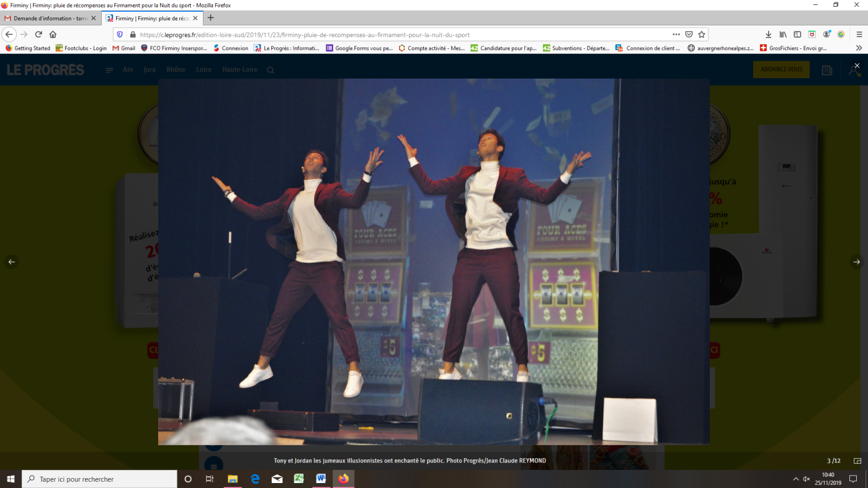Switch to Word in the taskbar
This screenshot has height=488, width=868.
321,479
